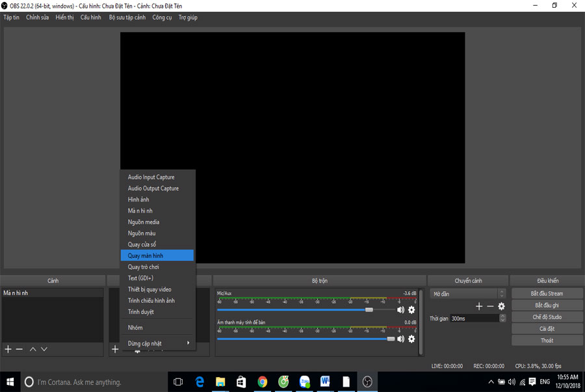
Task: Open Google Chrome from the taskbar
Action: 262,382
